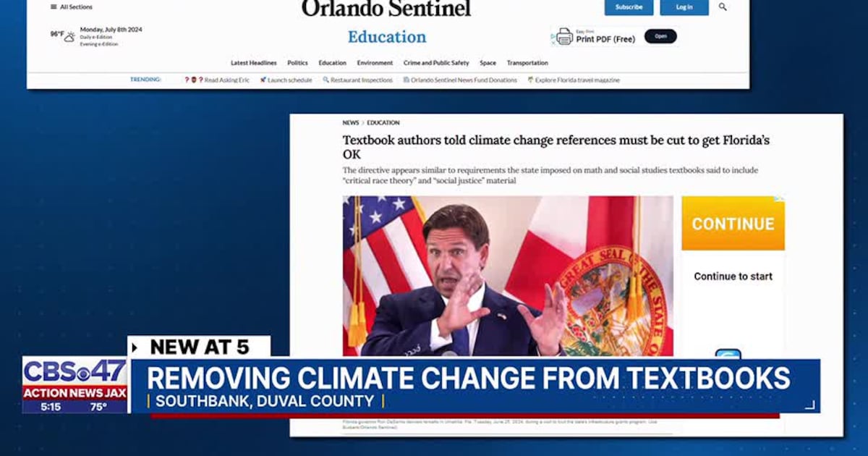The width and height of the screenshot is (868, 456).
Task: Open the Education section tab
Action: pyautogui.click(x=332, y=62)
